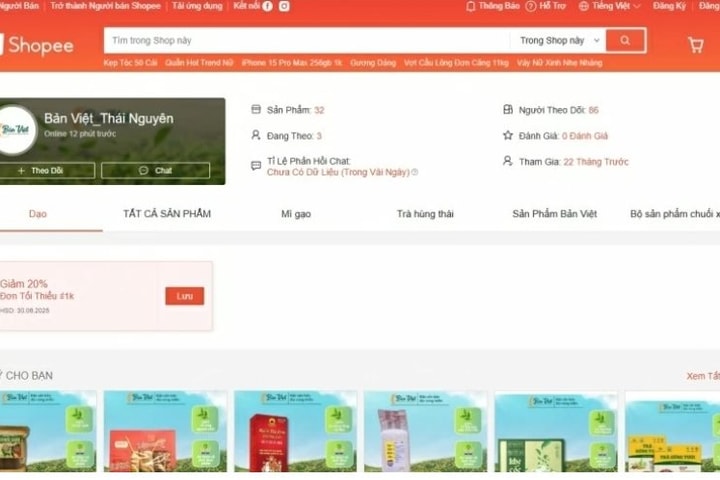This screenshot has width=720, height=480.
Task: Open the jar product thumbnail
Action: (48, 431)
